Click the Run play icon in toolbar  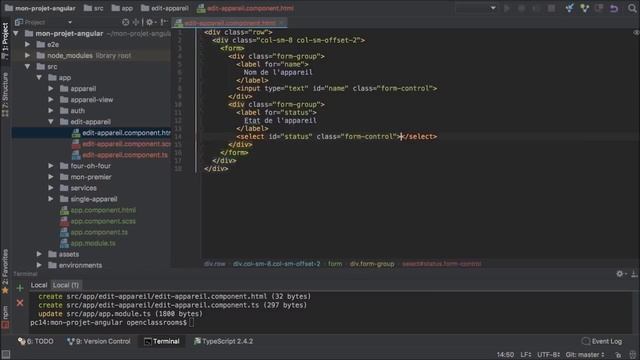click(507, 8)
